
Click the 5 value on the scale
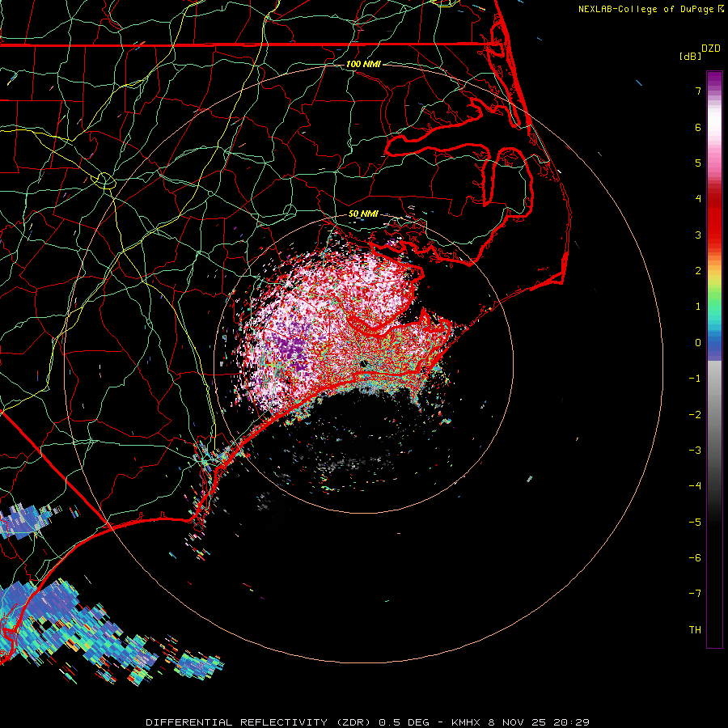point(698,163)
